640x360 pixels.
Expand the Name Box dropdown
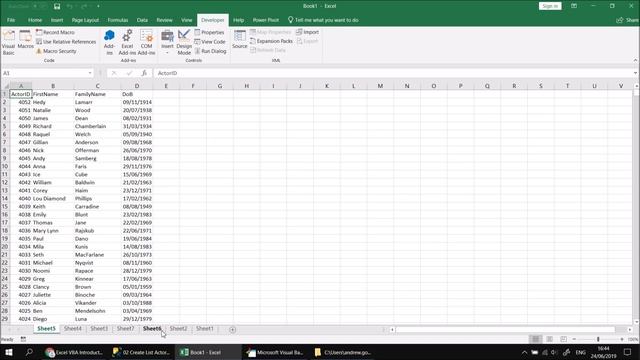90,73
